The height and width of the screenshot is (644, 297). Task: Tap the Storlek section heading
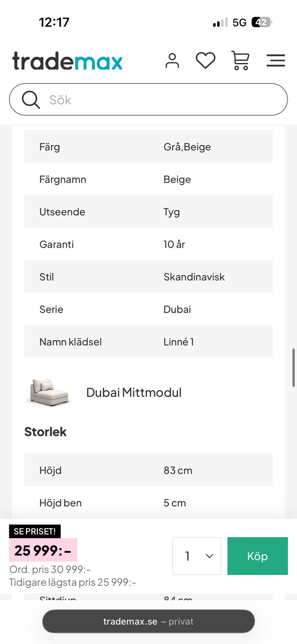(45, 432)
